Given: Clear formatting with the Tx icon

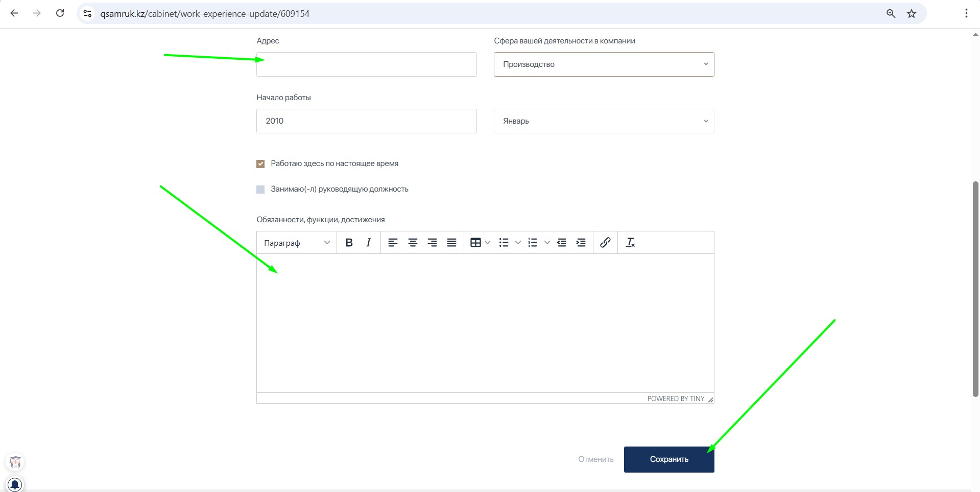Looking at the screenshot, I should coord(630,243).
